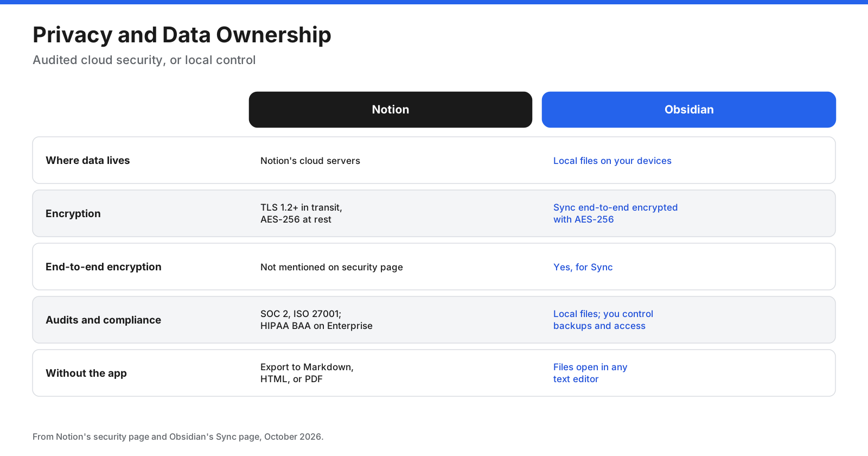The width and height of the screenshot is (868, 456).
Task: Click 'Sync end-to-end encrypted with AES-256' cell
Action: 615,213
